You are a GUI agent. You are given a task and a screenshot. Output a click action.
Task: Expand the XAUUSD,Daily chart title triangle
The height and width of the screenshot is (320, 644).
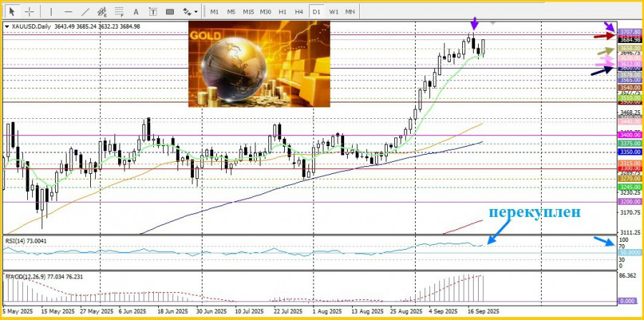point(6,27)
